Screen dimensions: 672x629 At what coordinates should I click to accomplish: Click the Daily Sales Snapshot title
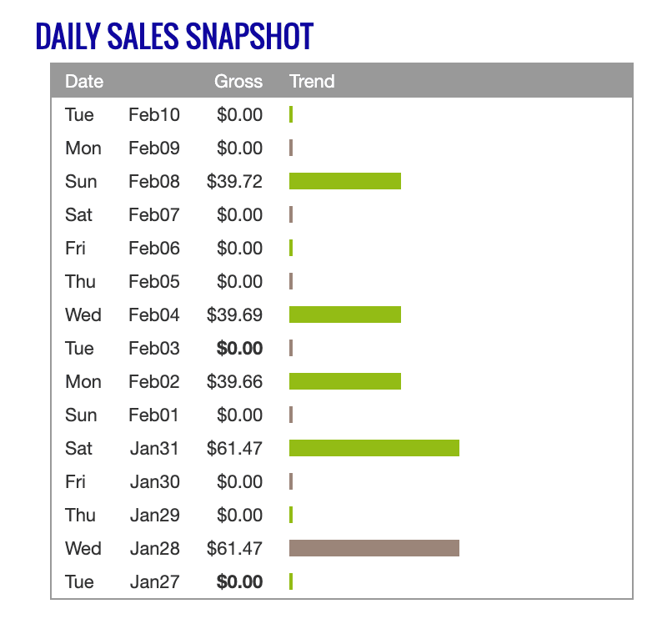click(174, 36)
